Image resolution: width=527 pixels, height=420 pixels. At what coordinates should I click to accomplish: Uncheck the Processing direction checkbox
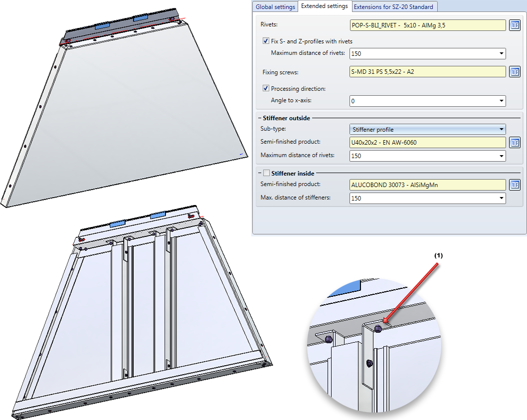click(x=266, y=88)
